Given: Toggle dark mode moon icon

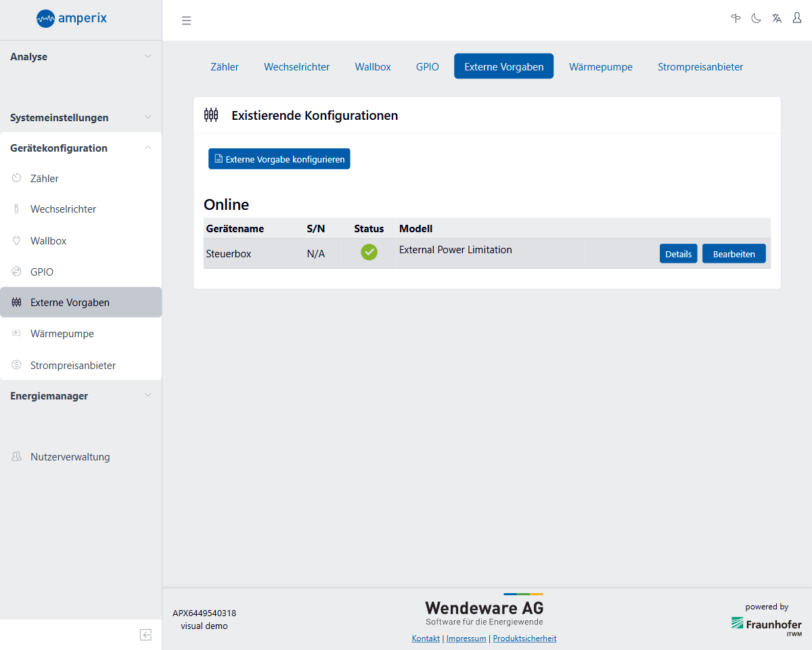Looking at the screenshot, I should pos(756,18).
